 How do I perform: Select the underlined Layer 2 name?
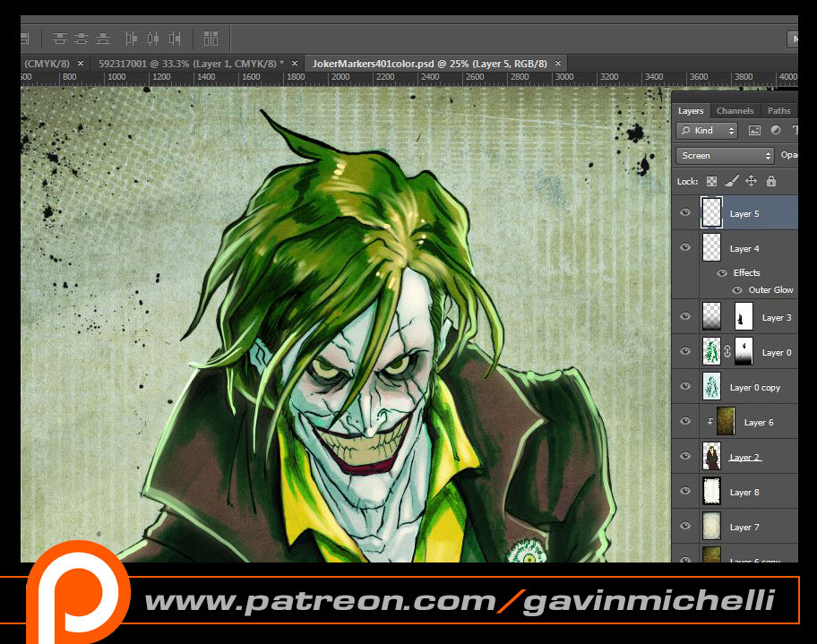[x=745, y=458]
